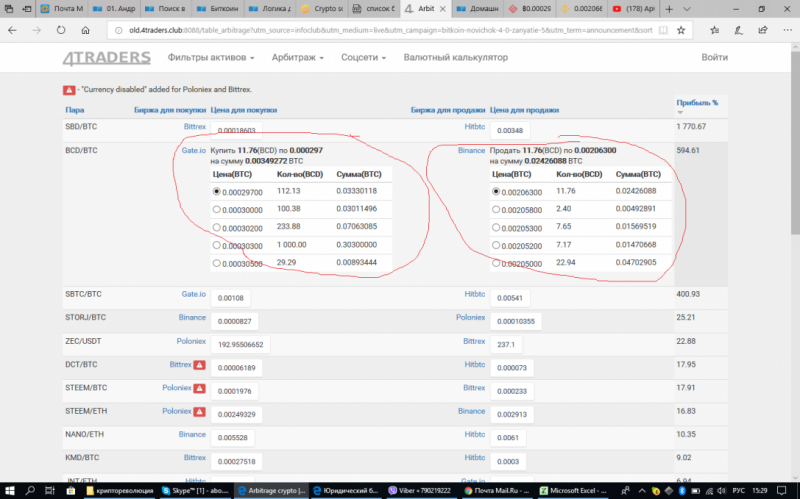Select buy price 0.00030300 radio button
Image resolution: width=800 pixels, height=499 pixels.
[216, 245]
